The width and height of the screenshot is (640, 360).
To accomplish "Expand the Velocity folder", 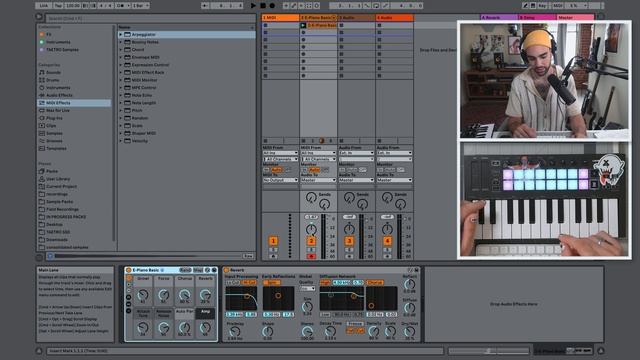I will (x=121, y=141).
